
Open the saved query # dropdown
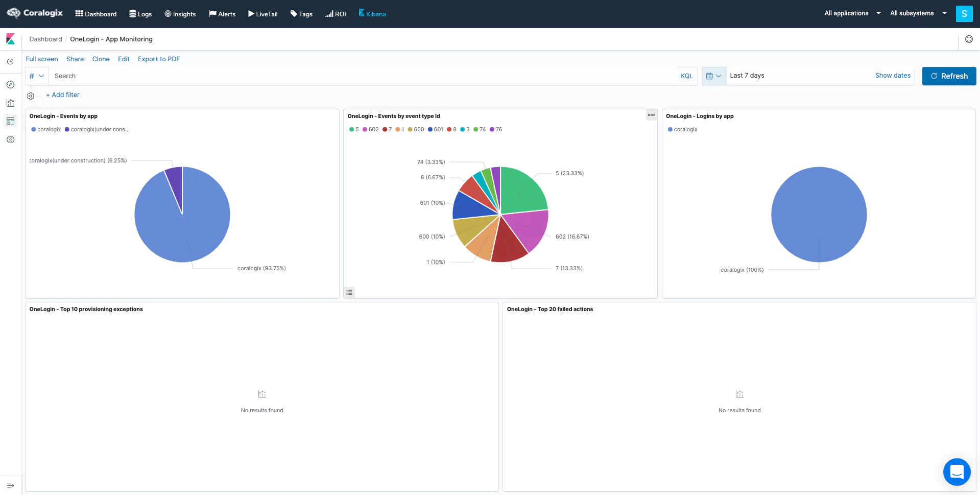coord(37,76)
